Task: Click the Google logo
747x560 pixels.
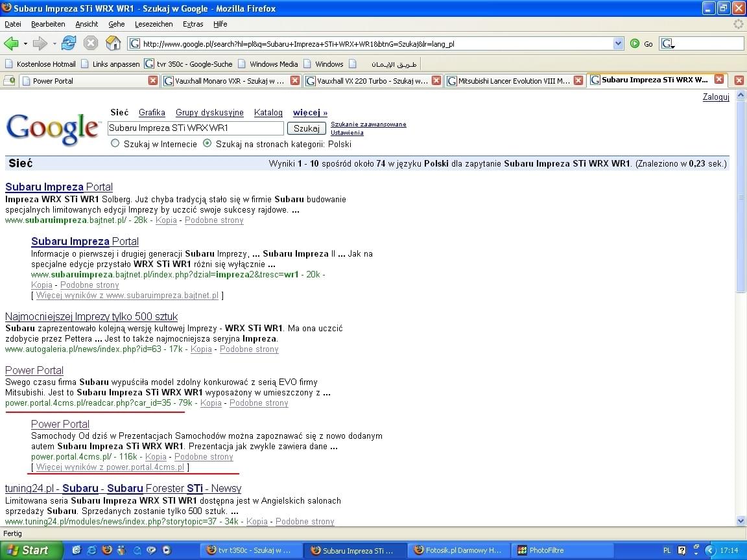Action: tap(53, 128)
